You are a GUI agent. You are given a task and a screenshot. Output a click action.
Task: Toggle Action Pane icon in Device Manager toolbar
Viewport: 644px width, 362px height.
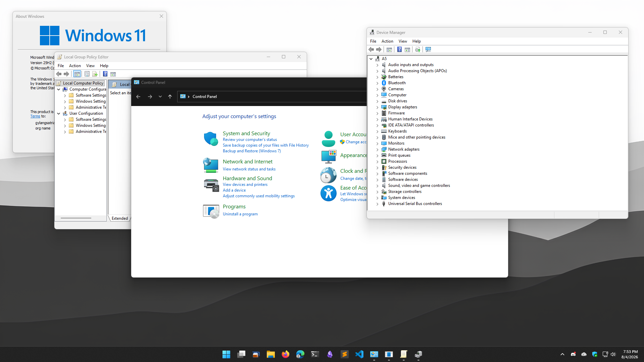(407, 49)
